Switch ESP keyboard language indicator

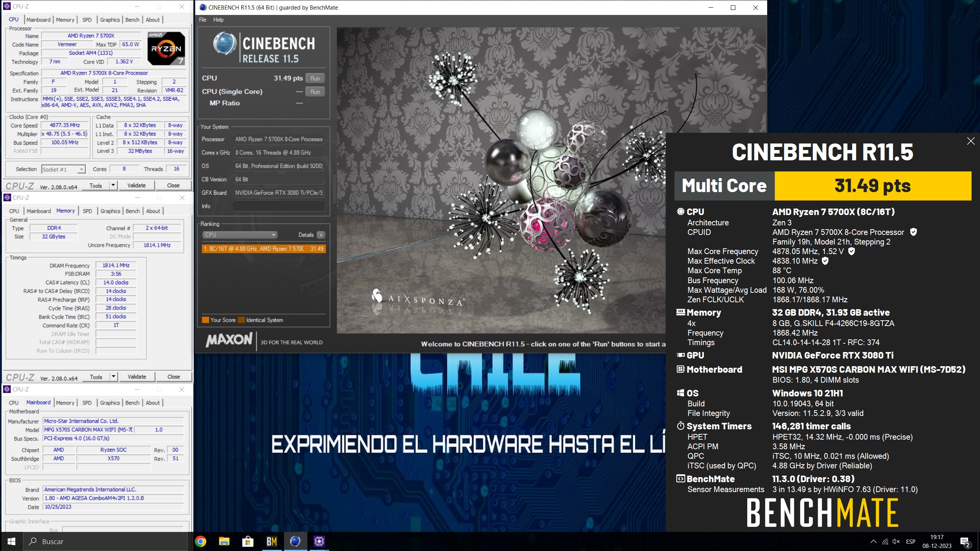click(911, 541)
